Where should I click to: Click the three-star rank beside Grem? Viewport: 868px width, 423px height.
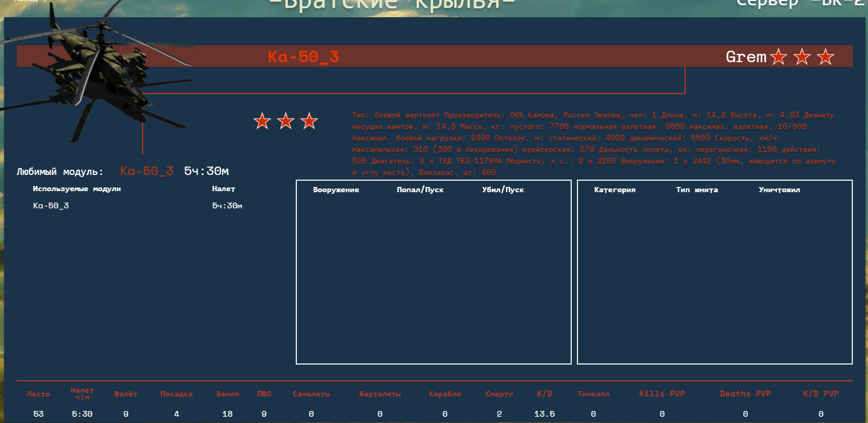coord(802,56)
